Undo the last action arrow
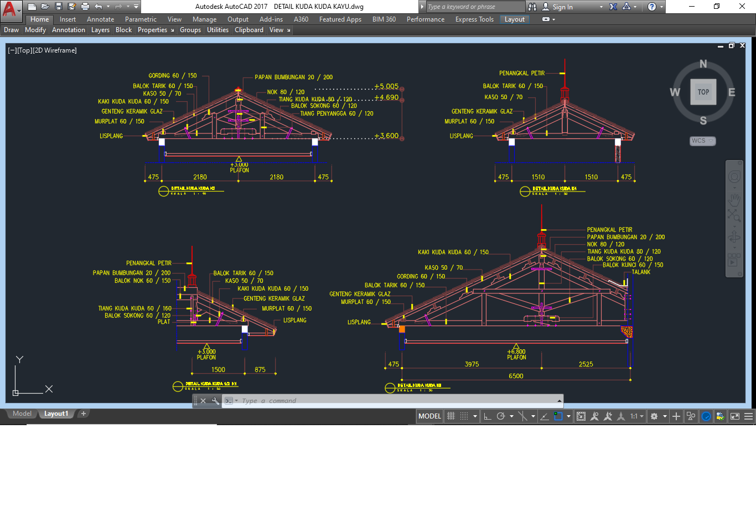 [x=99, y=7]
